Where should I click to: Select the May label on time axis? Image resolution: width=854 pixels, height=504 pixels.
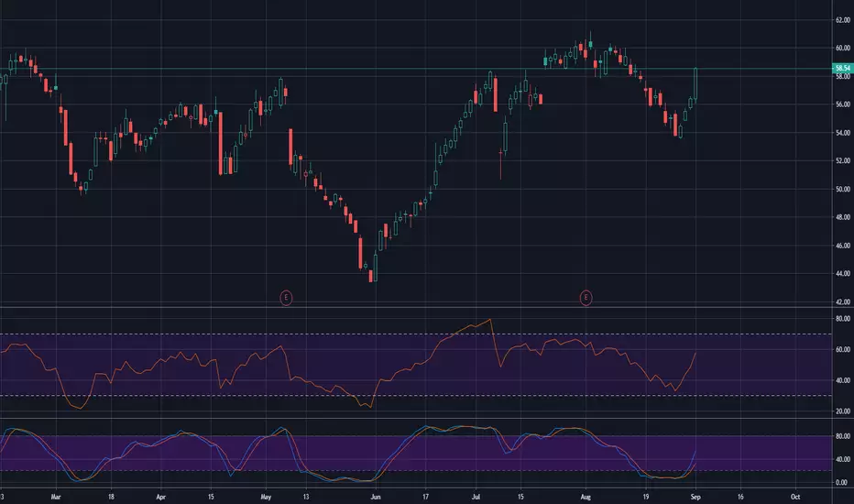266,497
